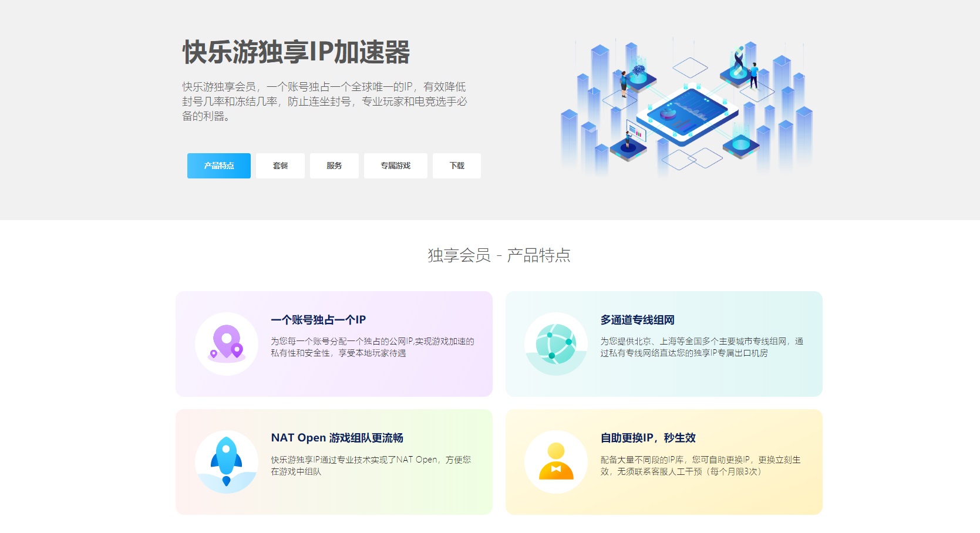This screenshot has width=980, height=533.
Task: Click the yellow customer service person icon
Action: (x=556, y=462)
